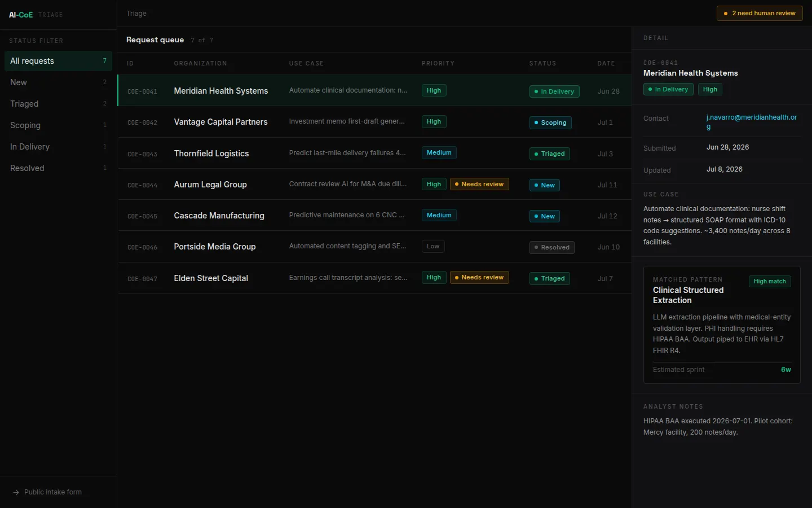812x508 pixels.
Task: Click request ID COE-0041
Action: click(x=142, y=91)
